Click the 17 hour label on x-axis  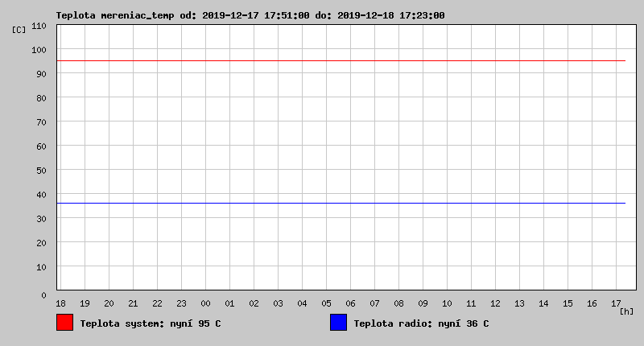pos(616,303)
